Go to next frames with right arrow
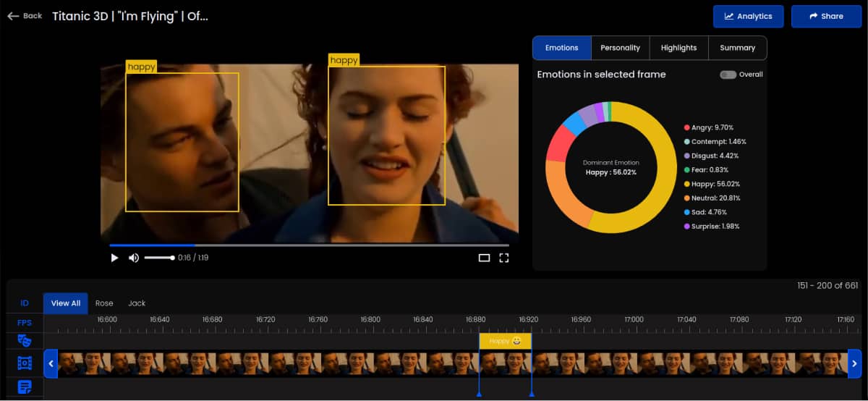Viewport: 868px width, 401px height. coord(854,363)
